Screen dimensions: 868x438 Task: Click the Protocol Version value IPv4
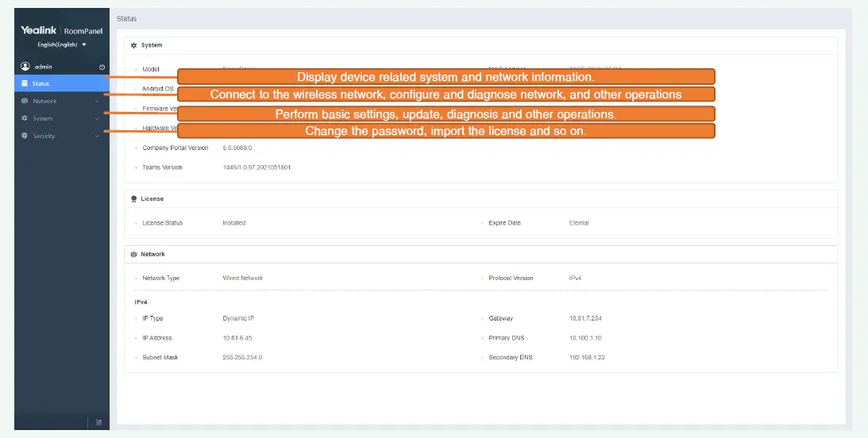pos(575,279)
